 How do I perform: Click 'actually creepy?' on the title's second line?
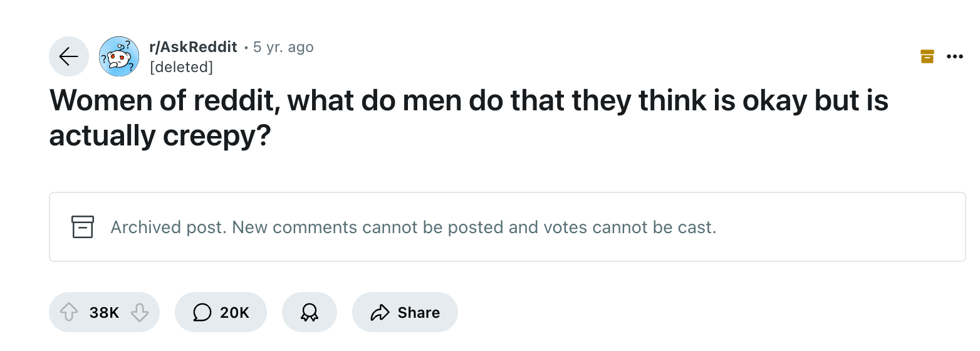point(160,136)
